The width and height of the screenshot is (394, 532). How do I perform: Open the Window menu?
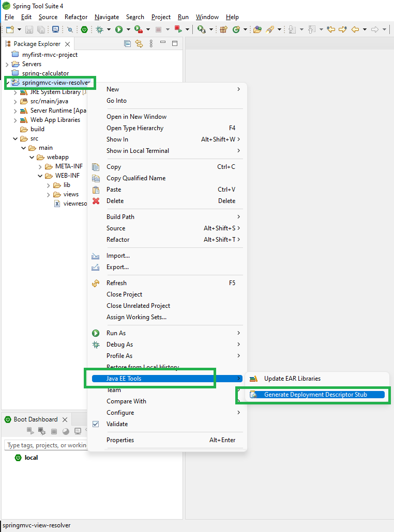click(x=207, y=17)
